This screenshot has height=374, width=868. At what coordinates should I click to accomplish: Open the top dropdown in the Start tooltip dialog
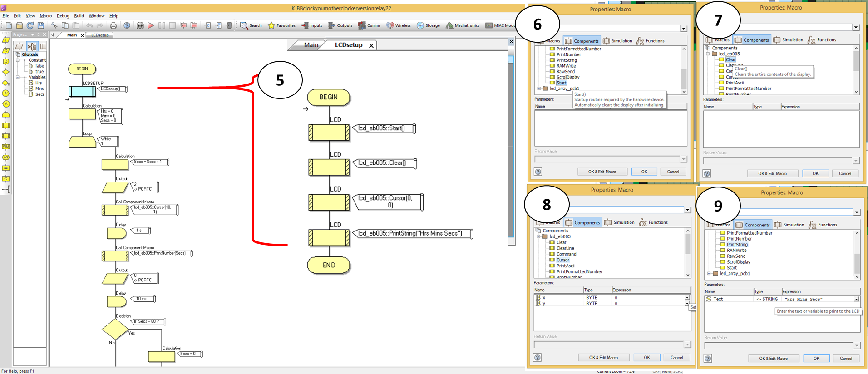[x=684, y=29]
